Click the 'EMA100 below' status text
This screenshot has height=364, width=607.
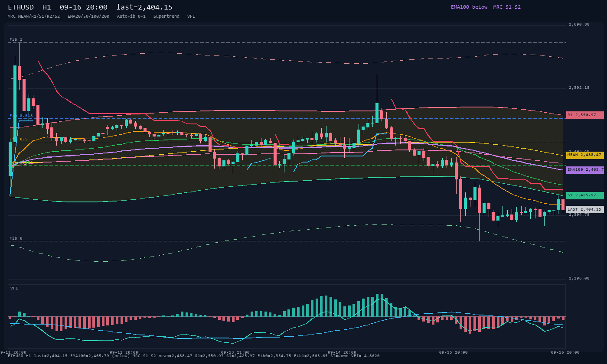[469, 7]
